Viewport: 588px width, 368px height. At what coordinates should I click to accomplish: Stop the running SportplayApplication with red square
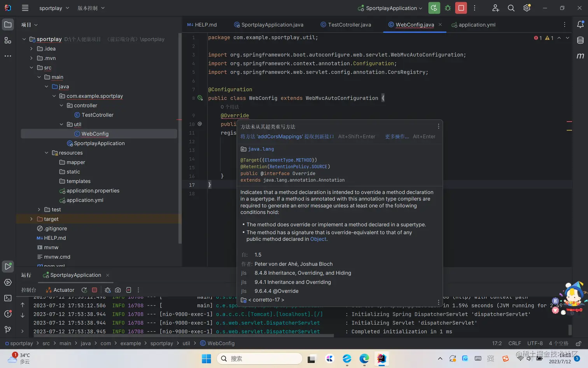pos(461,8)
